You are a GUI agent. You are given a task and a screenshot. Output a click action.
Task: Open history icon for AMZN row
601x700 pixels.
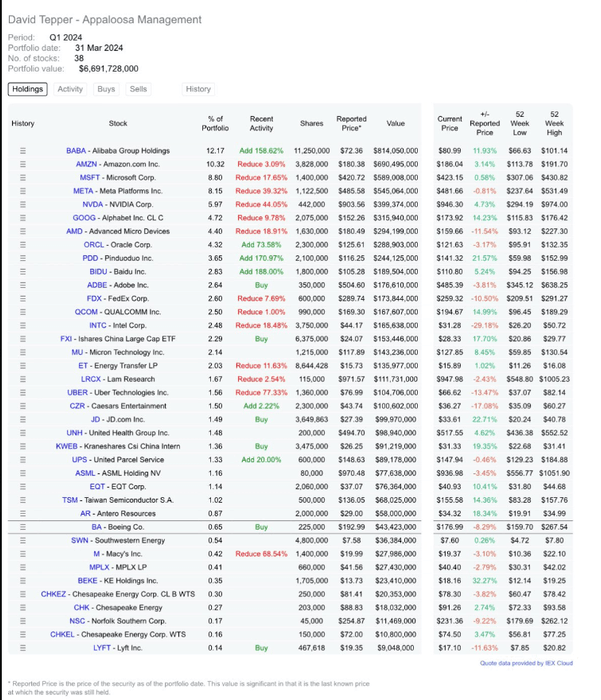[23, 164]
